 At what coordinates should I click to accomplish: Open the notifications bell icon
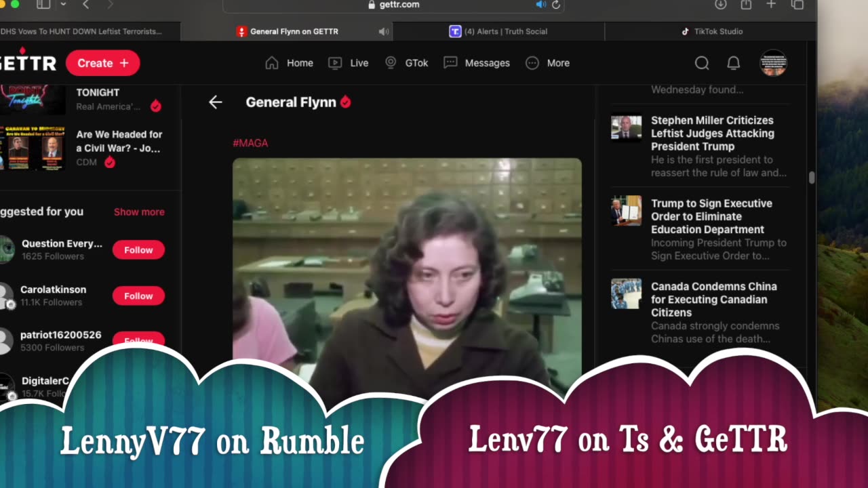(x=734, y=63)
